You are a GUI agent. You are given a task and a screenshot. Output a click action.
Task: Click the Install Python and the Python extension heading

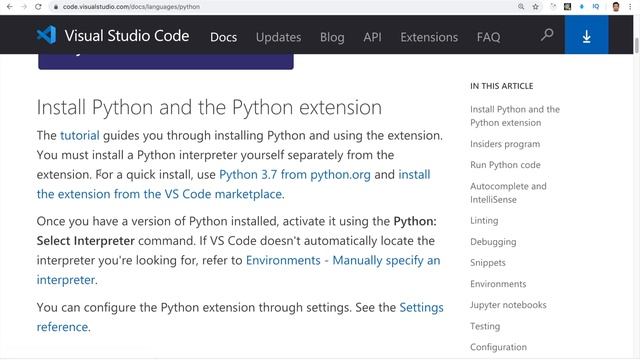[x=209, y=107]
